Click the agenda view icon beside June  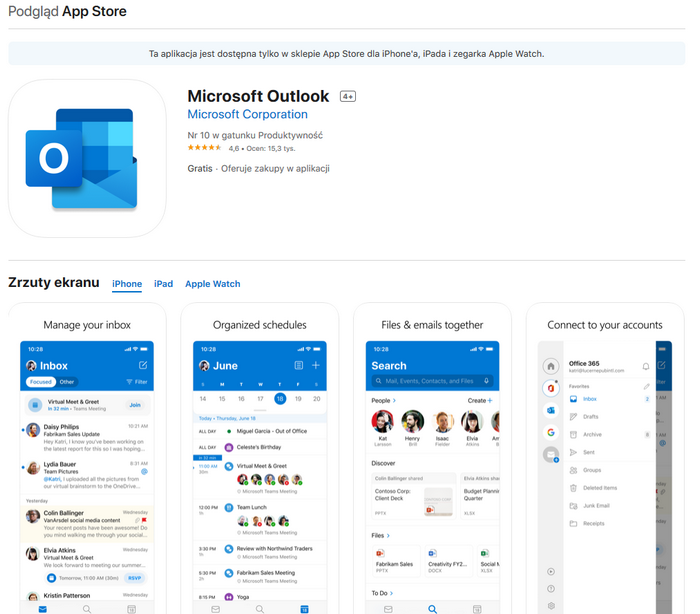click(299, 365)
